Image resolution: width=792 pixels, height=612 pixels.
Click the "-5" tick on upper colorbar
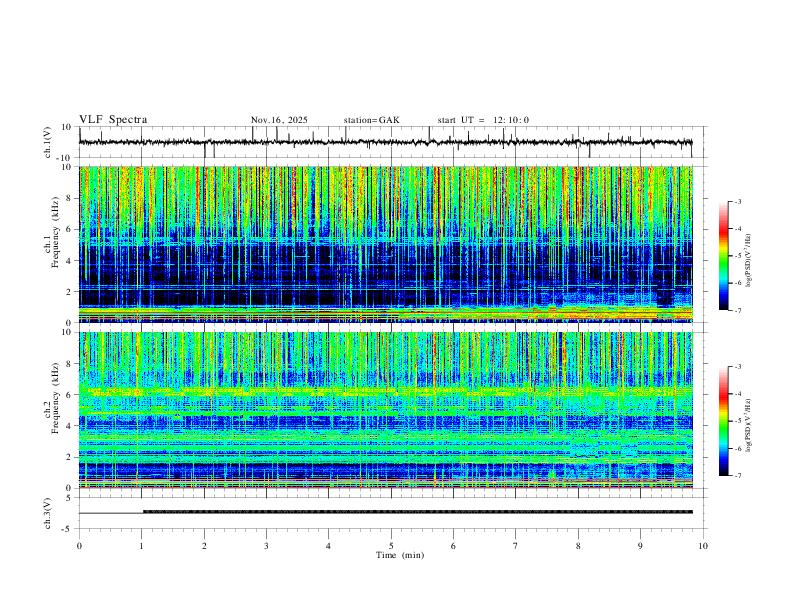(x=737, y=256)
